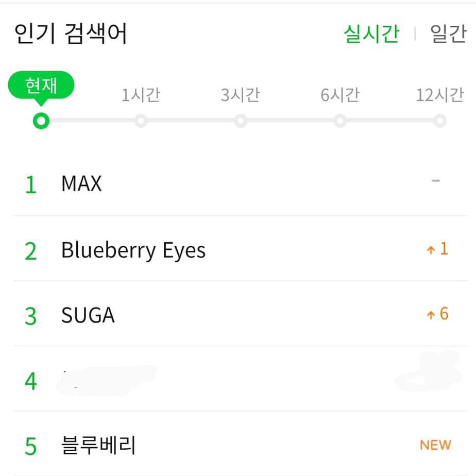476x476 pixels.
Task: Open the SUGA search keyword
Action: [x=88, y=315]
